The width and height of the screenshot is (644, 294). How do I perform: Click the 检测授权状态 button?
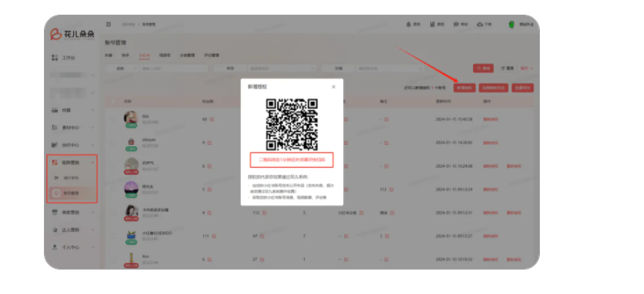(x=494, y=88)
